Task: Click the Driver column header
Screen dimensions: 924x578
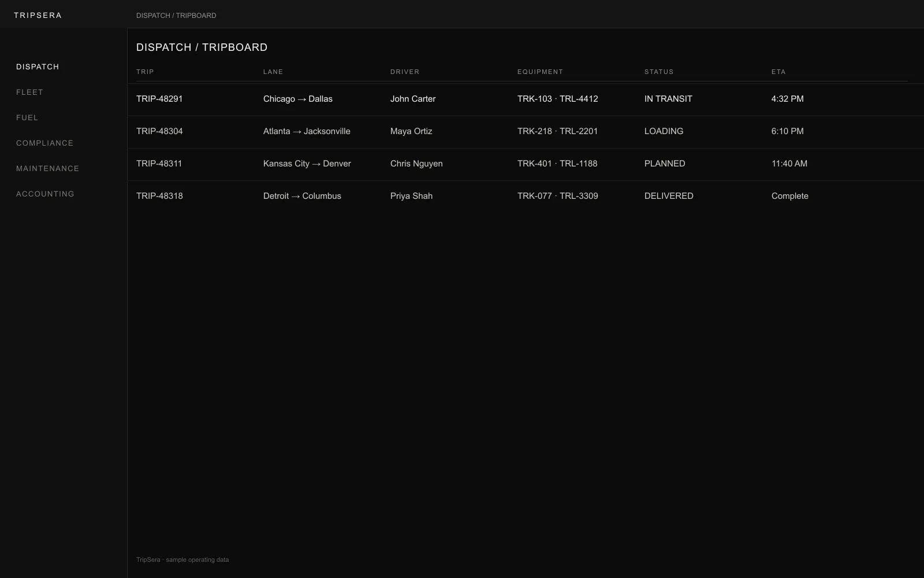Action: coord(405,72)
